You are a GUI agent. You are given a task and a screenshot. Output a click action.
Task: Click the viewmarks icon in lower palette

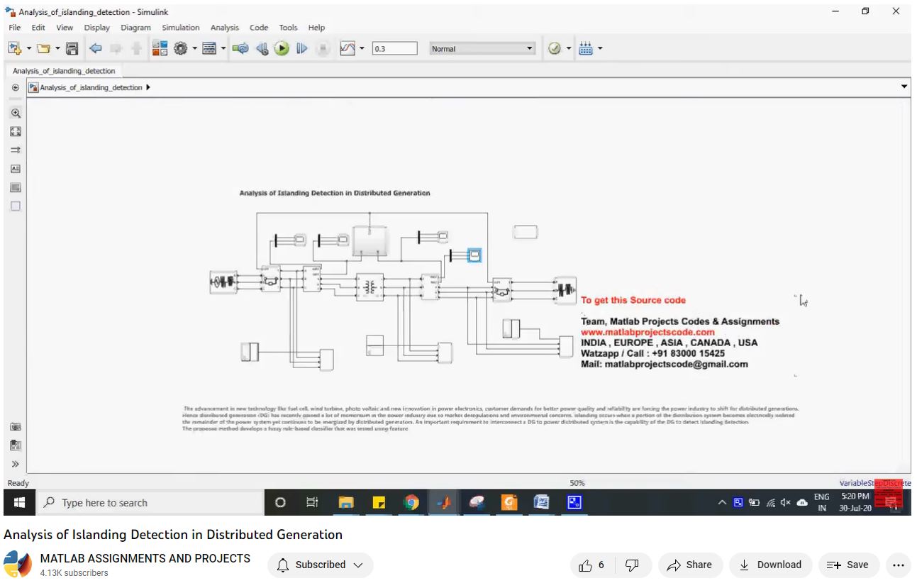coord(16,445)
